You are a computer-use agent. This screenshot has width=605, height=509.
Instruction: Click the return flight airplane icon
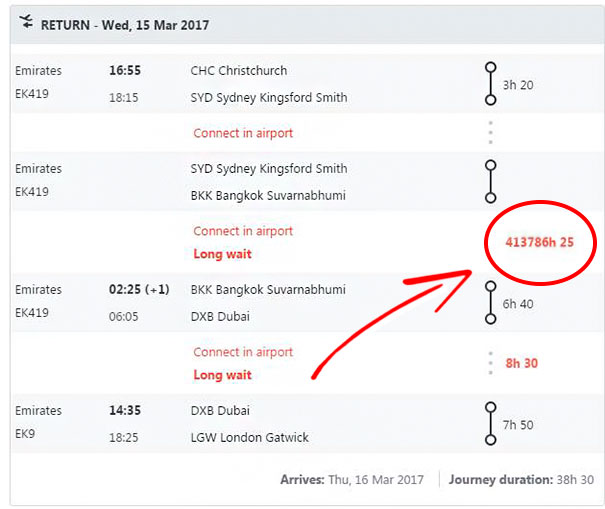[26, 22]
